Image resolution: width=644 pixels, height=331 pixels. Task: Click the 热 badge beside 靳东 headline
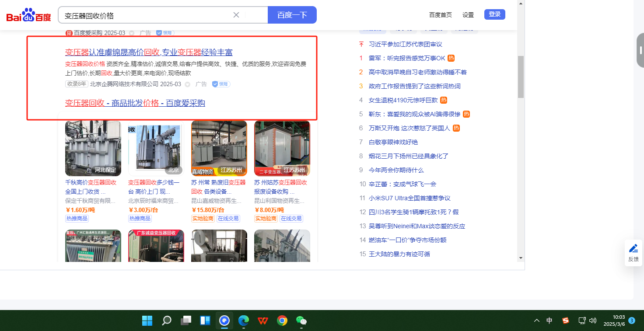point(466,114)
